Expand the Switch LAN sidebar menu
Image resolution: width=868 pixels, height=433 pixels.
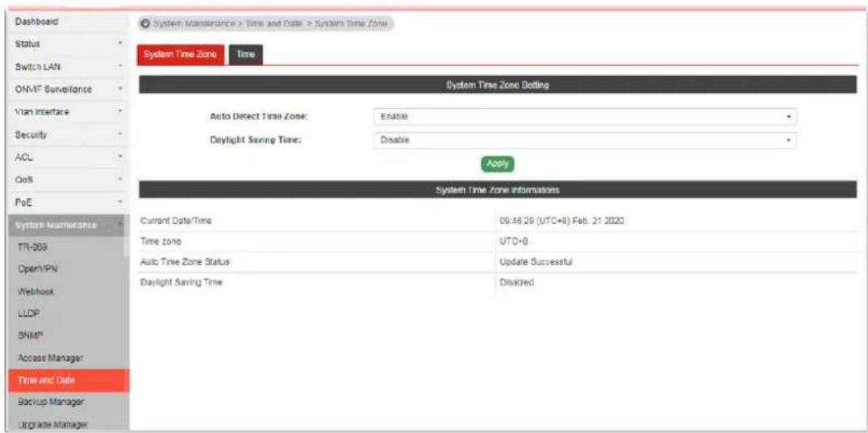69,66
